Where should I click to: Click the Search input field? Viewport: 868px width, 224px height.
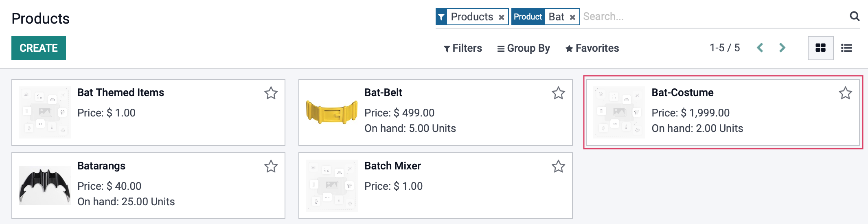712,17
